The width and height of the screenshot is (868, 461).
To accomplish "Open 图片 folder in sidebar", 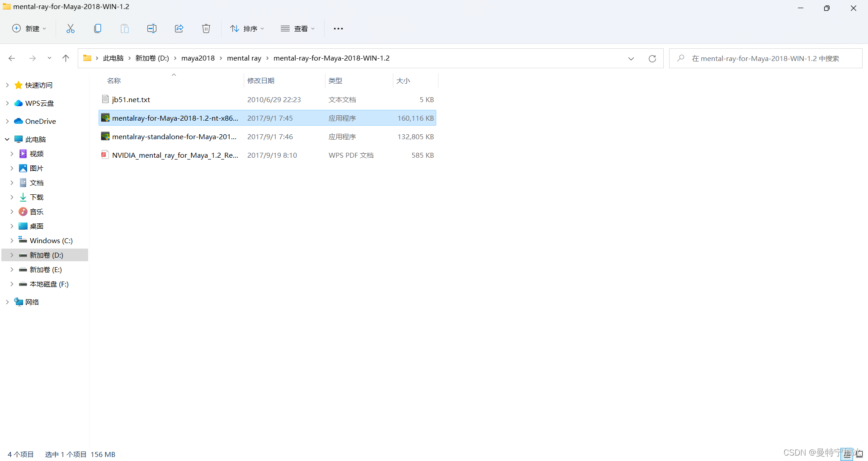I will point(37,168).
